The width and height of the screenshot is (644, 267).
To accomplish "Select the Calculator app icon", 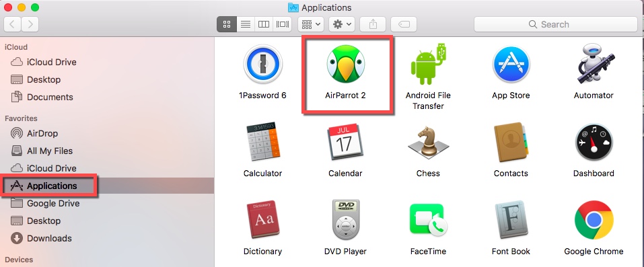I will (x=262, y=141).
